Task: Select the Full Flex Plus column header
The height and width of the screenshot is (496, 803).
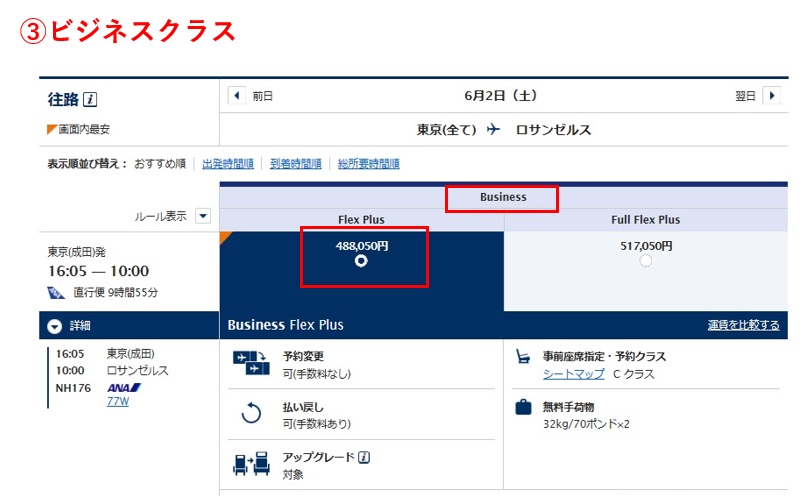Action: (x=645, y=220)
